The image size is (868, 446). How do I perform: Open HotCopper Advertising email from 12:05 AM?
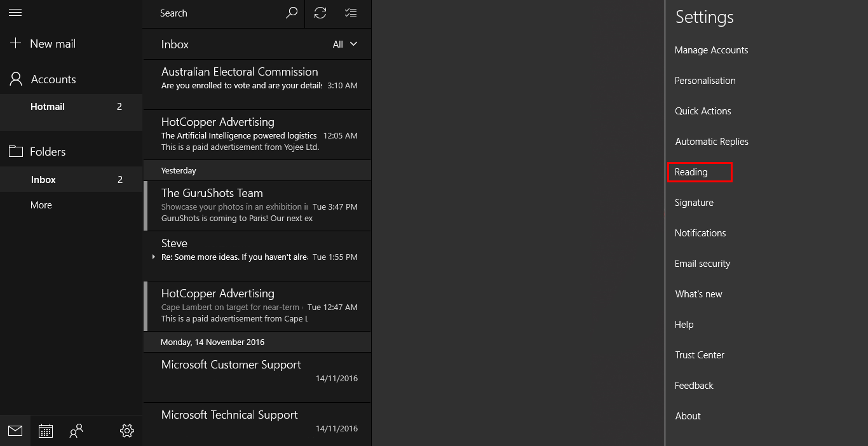[257, 135]
